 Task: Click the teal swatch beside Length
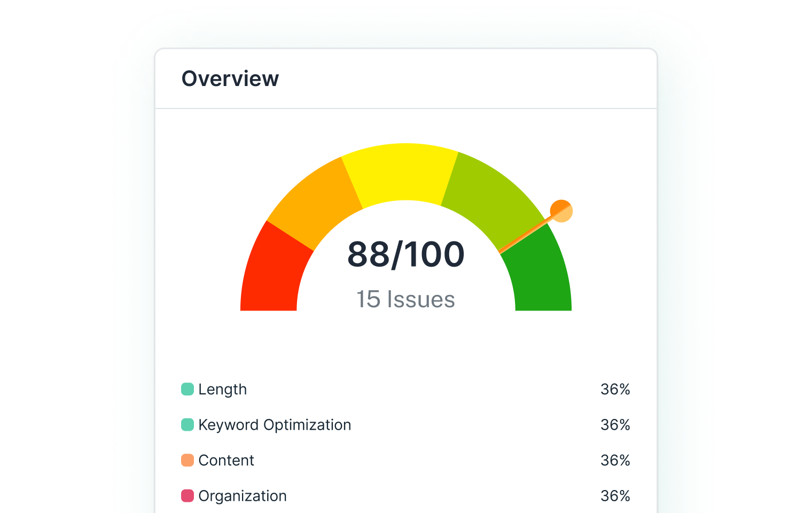tap(188, 389)
